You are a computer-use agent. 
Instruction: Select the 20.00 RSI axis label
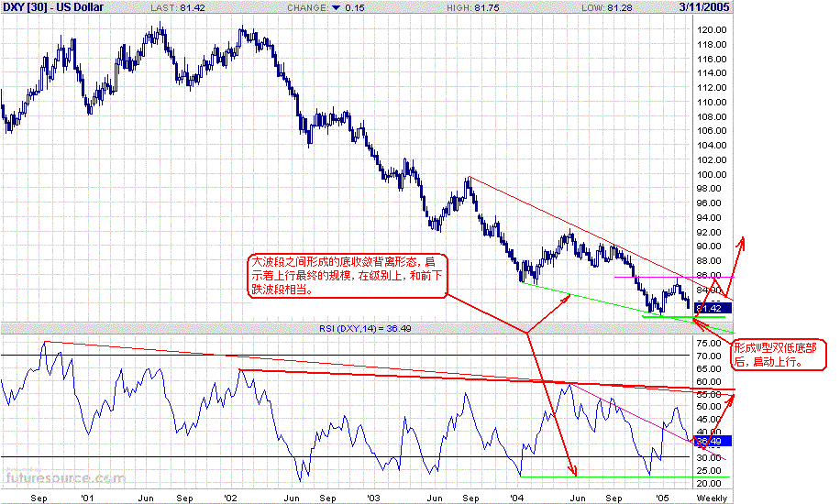[709, 484]
